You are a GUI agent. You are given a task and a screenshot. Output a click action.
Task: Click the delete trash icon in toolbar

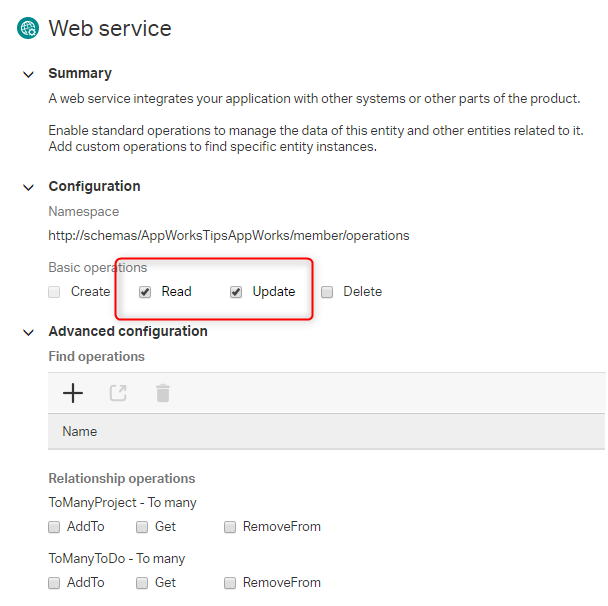163,393
